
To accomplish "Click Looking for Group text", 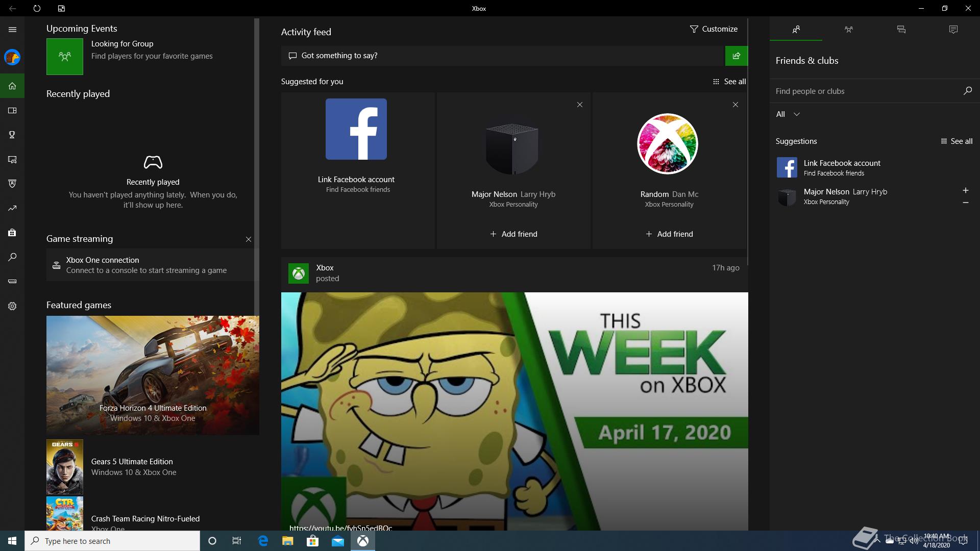I will pos(122,44).
